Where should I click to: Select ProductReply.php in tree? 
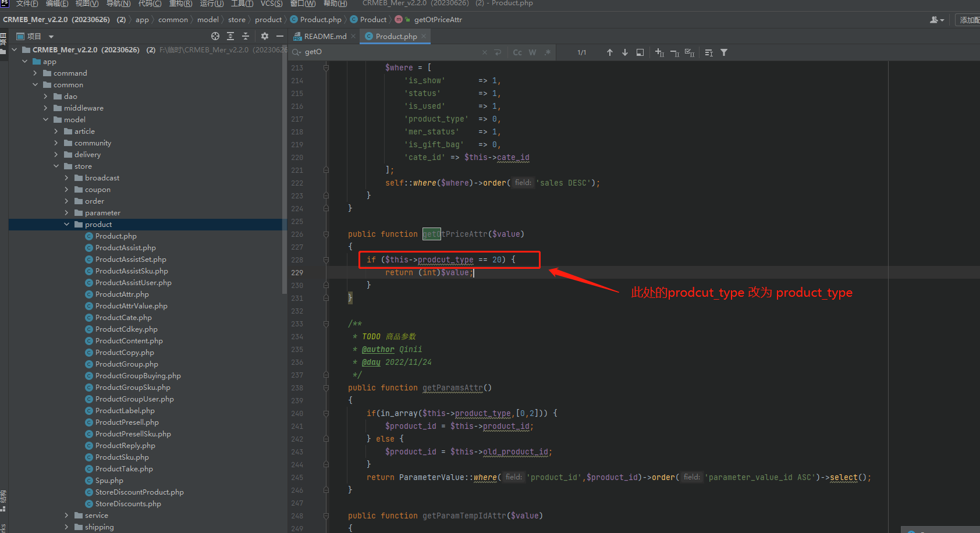coord(125,445)
